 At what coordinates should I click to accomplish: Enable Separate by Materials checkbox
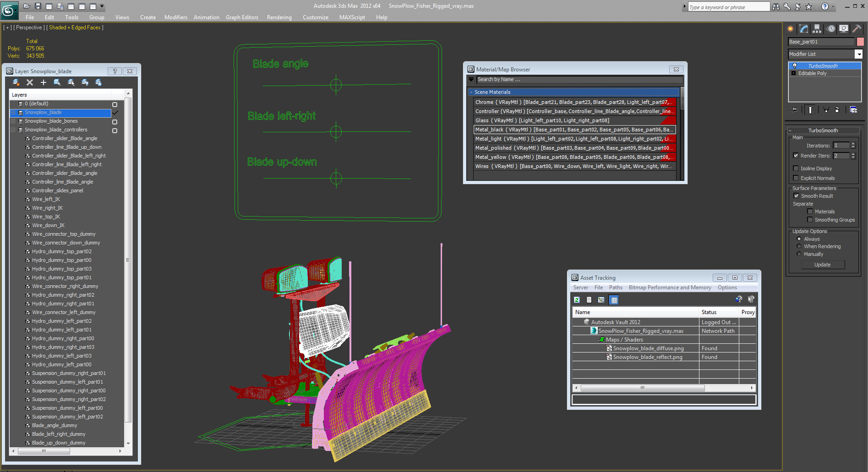pos(810,212)
